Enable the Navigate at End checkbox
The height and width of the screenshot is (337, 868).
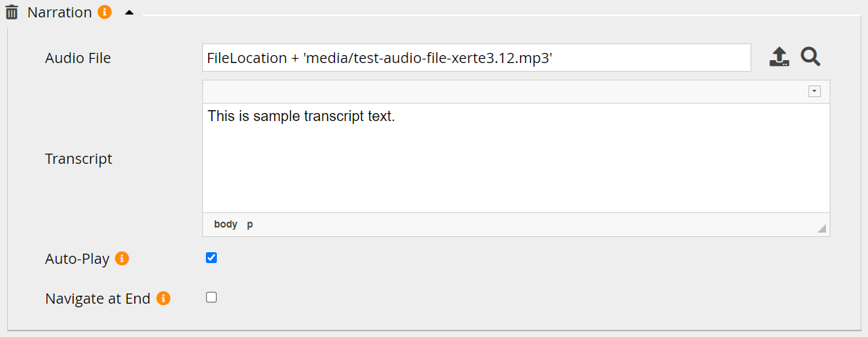point(212,297)
